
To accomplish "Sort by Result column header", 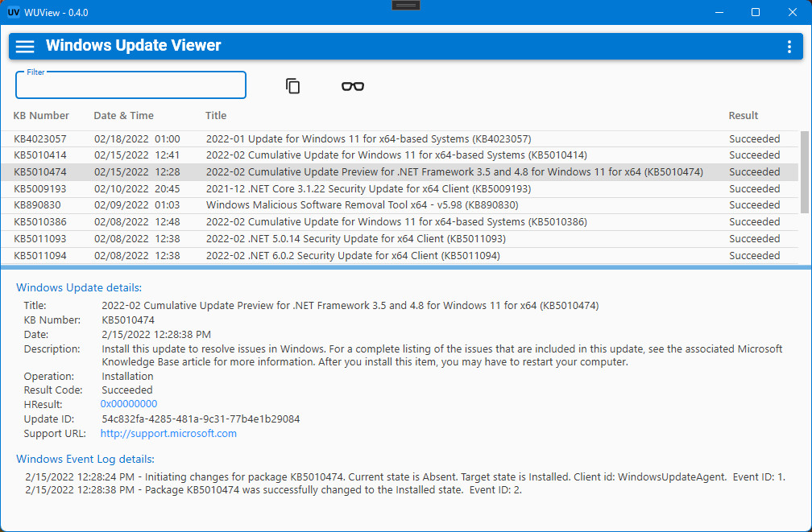I will point(743,115).
